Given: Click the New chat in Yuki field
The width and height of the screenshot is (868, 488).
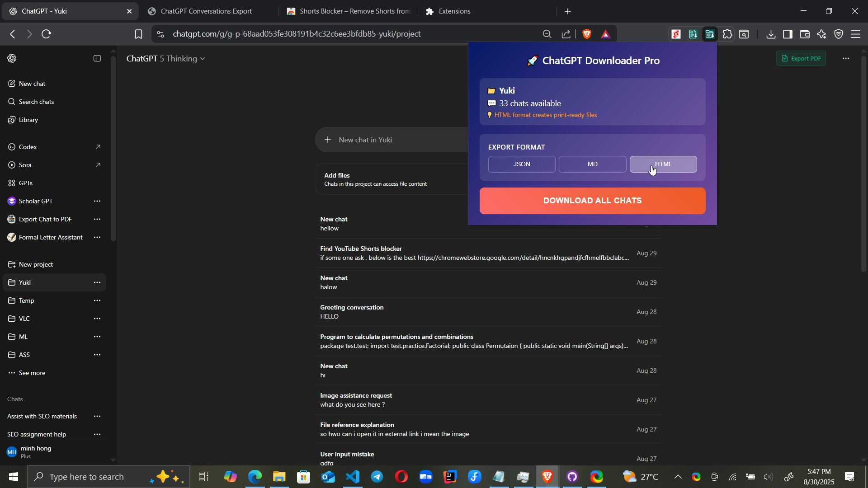Looking at the screenshot, I should [x=389, y=140].
